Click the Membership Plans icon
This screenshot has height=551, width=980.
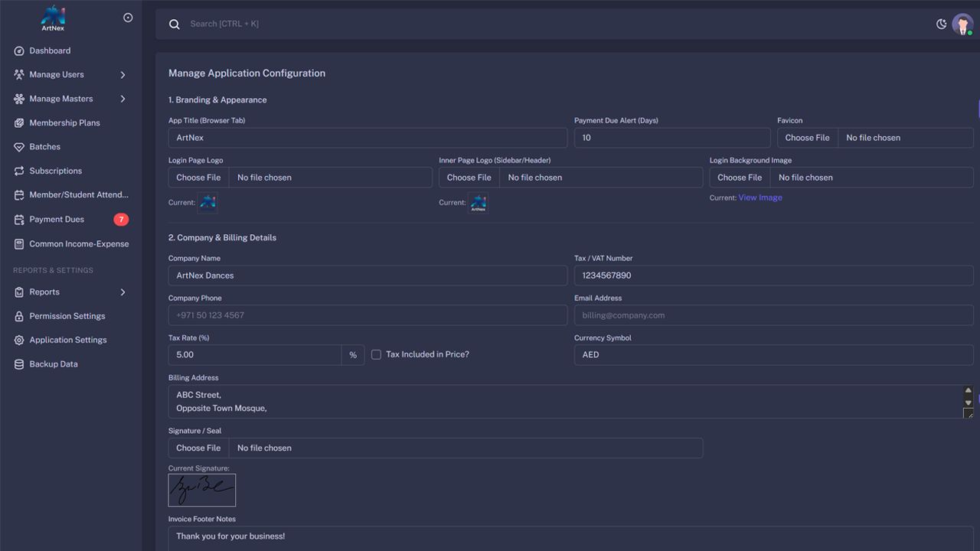(x=19, y=123)
